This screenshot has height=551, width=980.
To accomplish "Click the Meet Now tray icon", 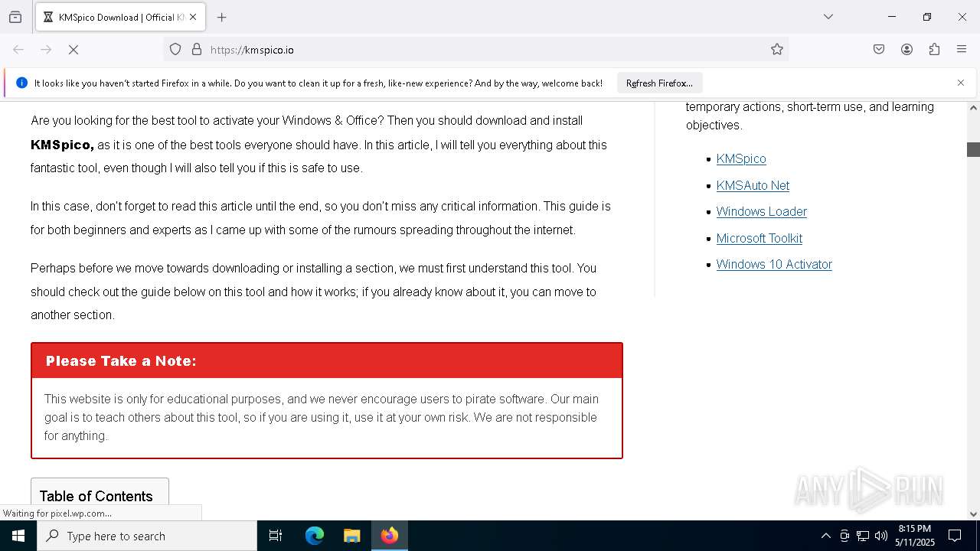I will (x=844, y=536).
